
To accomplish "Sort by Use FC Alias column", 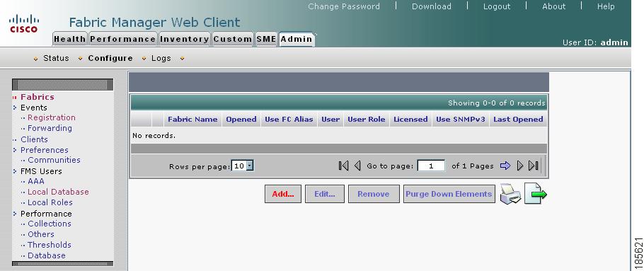I will [x=289, y=120].
